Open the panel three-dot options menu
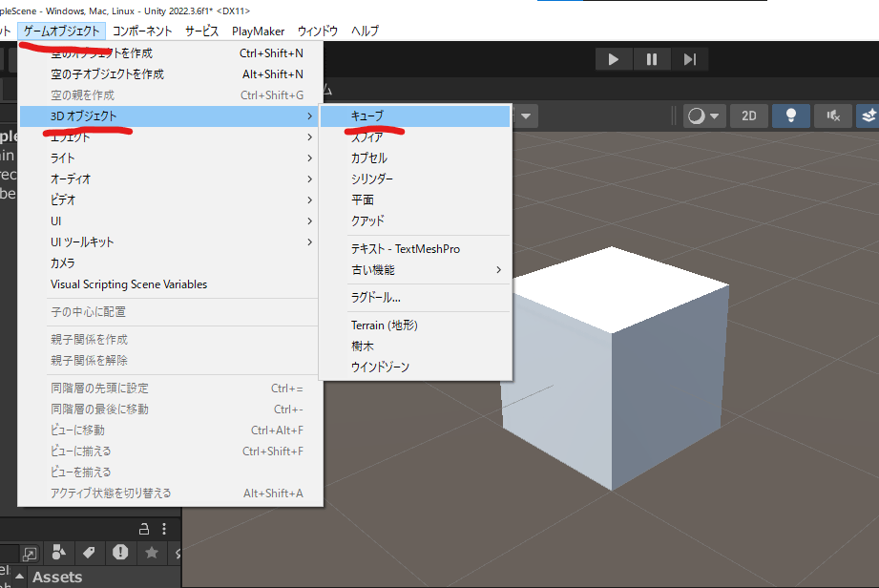This screenshot has width=879, height=588. click(164, 529)
